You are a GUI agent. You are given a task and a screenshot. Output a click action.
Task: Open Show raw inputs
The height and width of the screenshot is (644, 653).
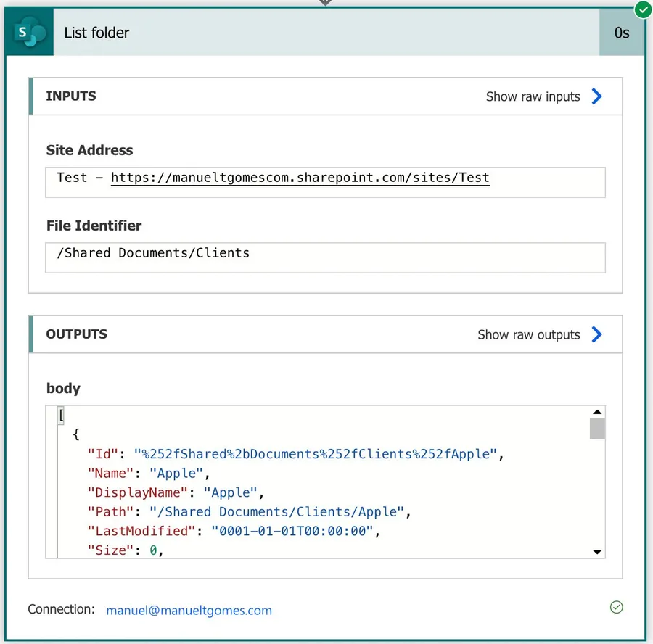pyautogui.click(x=533, y=96)
